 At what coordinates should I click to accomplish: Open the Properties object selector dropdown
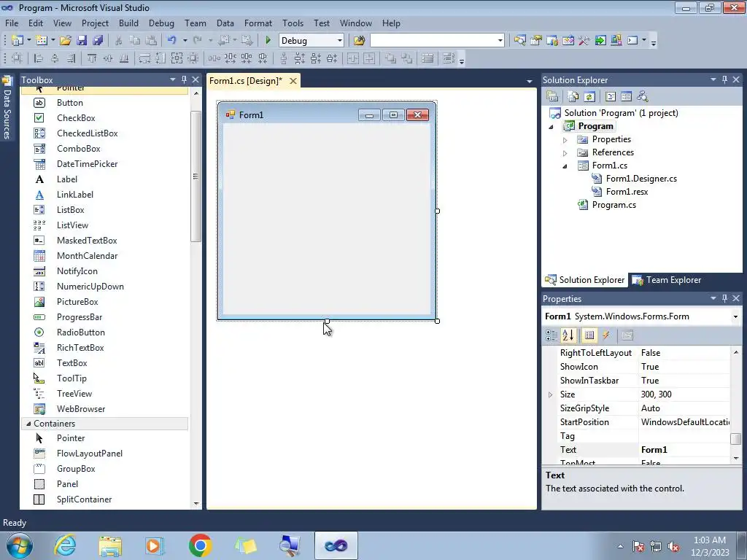tap(735, 316)
